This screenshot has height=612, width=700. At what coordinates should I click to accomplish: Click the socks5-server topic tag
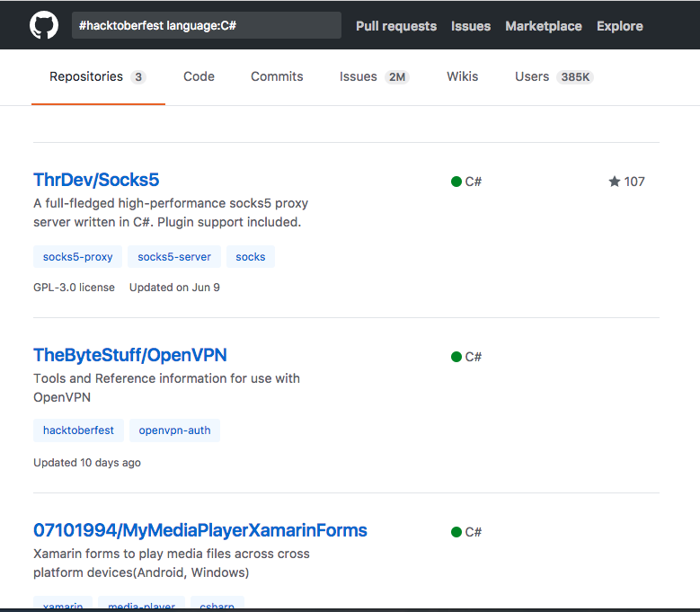coord(174,257)
